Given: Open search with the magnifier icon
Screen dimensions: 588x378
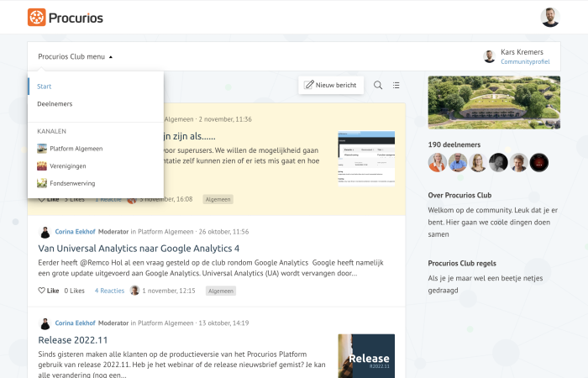Looking at the screenshot, I should (x=378, y=85).
